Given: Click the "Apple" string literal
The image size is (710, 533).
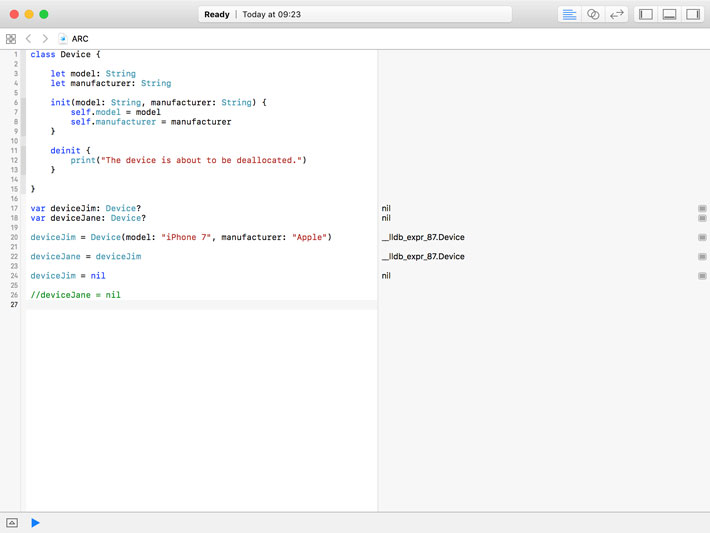Looking at the screenshot, I should tap(309, 237).
